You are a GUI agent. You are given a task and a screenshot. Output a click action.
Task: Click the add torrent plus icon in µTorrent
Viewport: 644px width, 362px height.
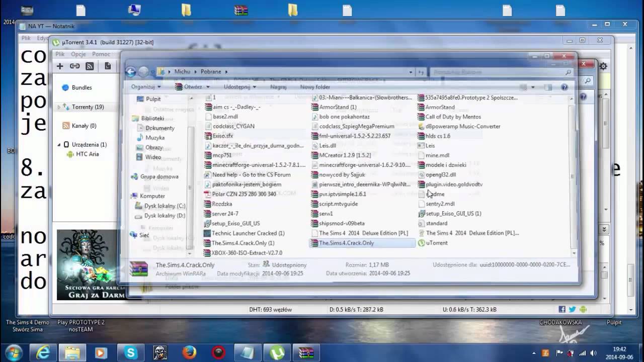(60, 66)
